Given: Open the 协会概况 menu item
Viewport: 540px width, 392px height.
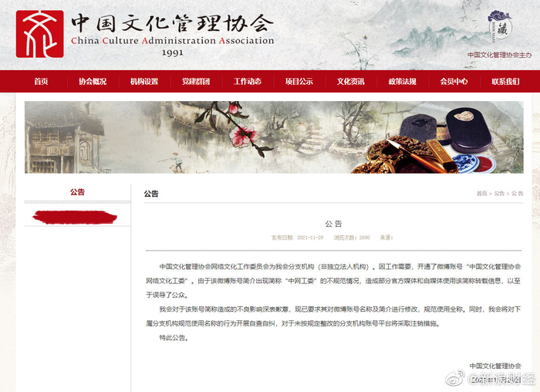Looking at the screenshot, I should (93, 81).
